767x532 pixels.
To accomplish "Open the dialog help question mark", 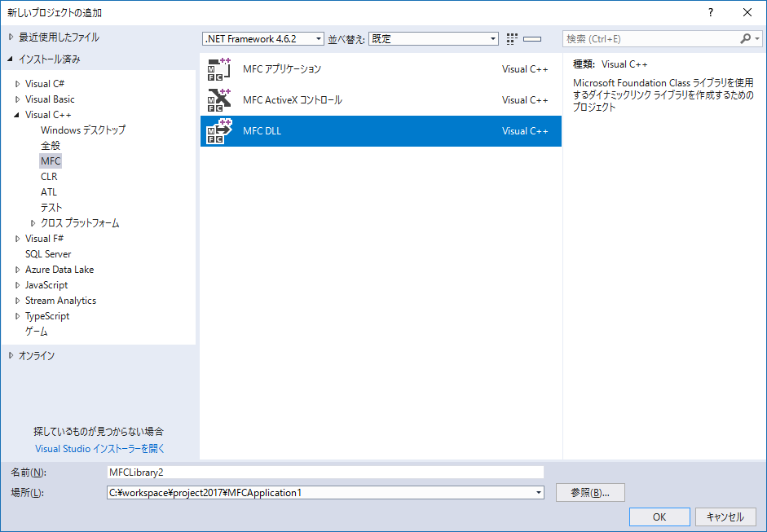I will click(x=711, y=13).
